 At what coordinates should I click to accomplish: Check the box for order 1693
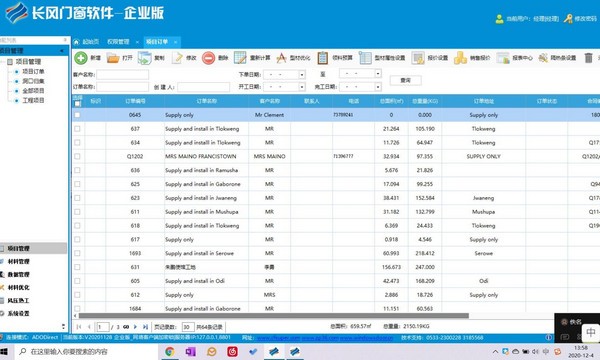(x=77, y=253)
